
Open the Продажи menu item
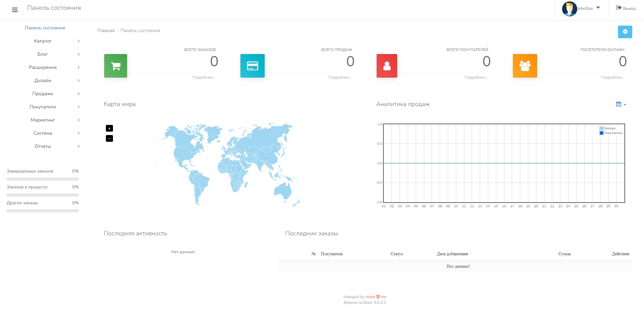pyautogui.click(x=43, y=94)
